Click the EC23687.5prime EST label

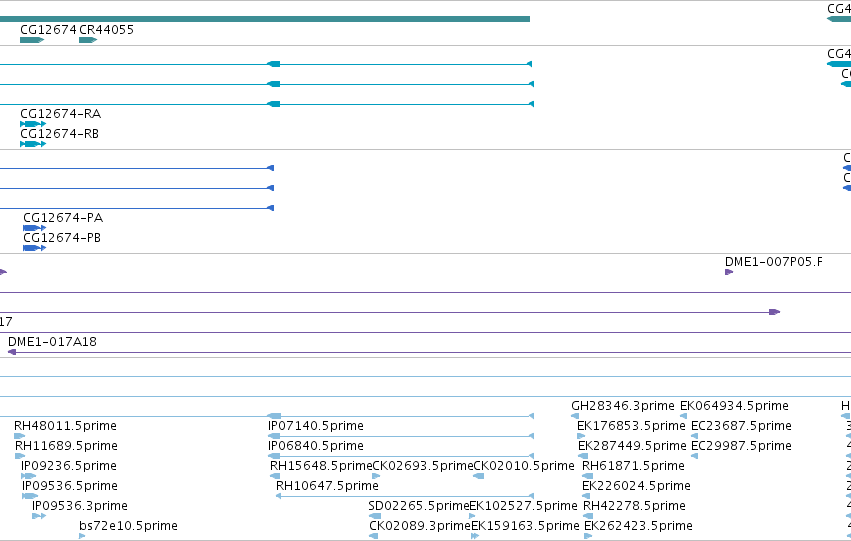pos(741,426)
